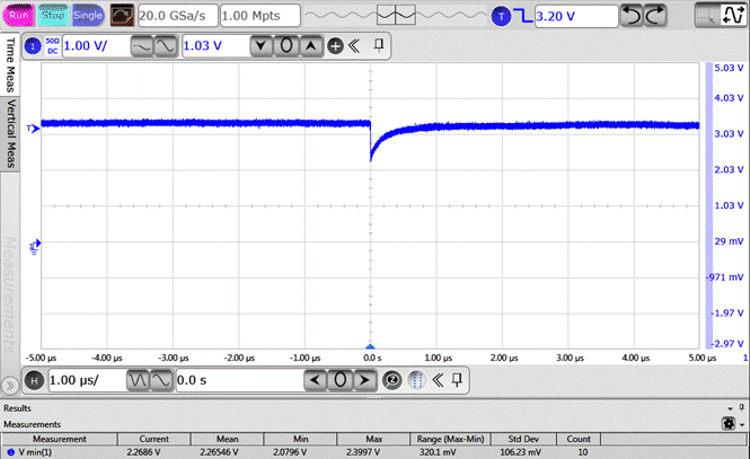Pin the horizontal toolbar

[457, 380]
